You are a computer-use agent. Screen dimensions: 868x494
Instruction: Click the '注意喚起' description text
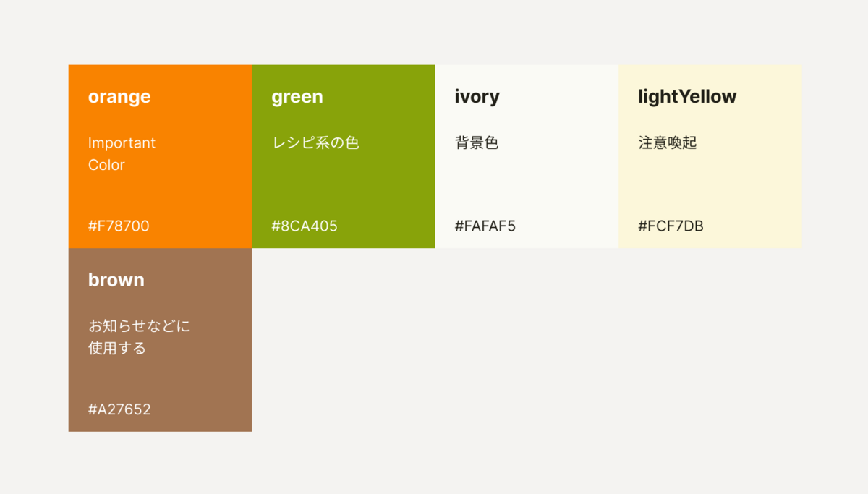(x=668, y=142)
